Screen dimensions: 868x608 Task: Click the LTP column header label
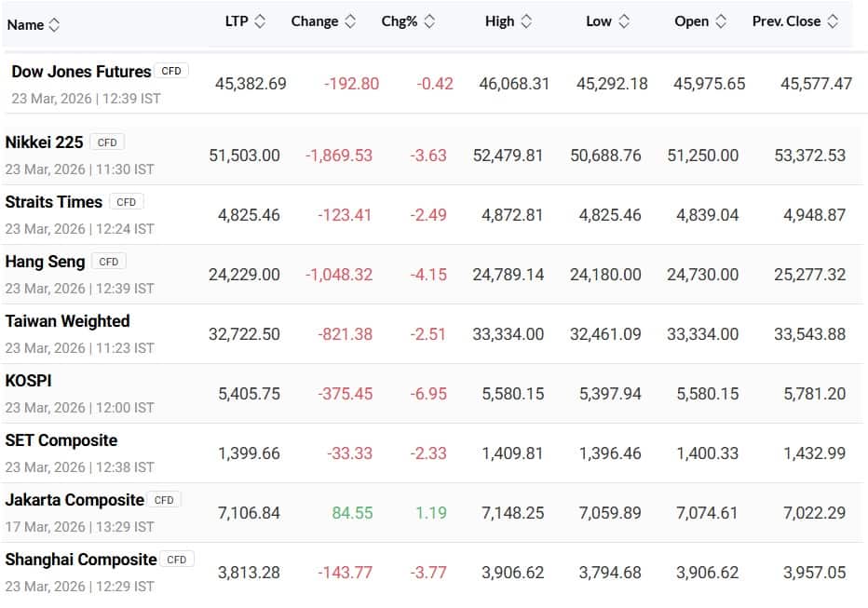[x=237, y=21]
